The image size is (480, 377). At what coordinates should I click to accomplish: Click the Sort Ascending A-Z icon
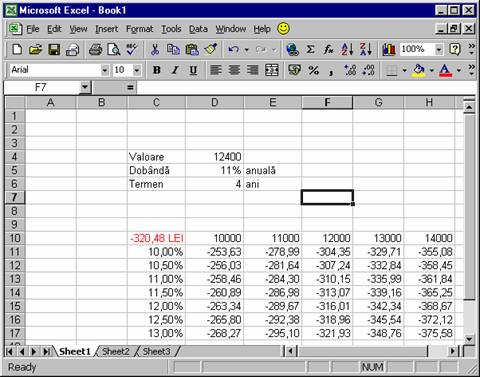tap(347, 50)
